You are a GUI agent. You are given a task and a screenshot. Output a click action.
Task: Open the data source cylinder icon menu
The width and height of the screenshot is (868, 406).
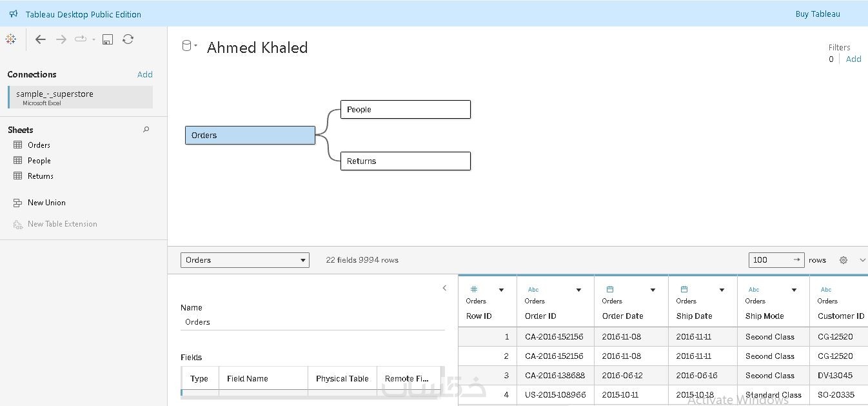click(x=189, y=45)
